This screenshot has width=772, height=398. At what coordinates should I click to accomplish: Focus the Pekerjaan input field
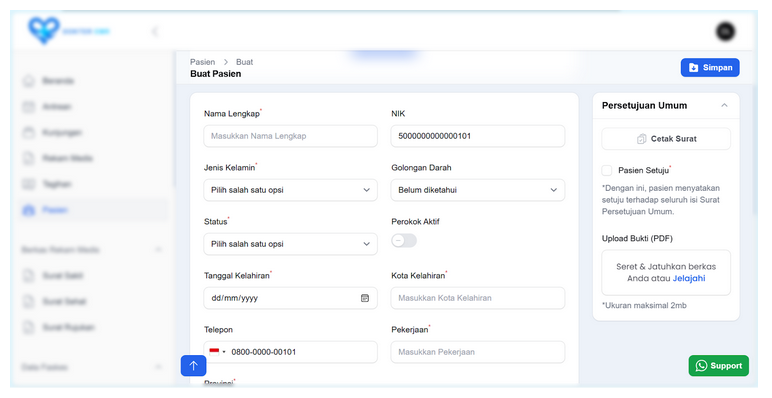[478, 352]
